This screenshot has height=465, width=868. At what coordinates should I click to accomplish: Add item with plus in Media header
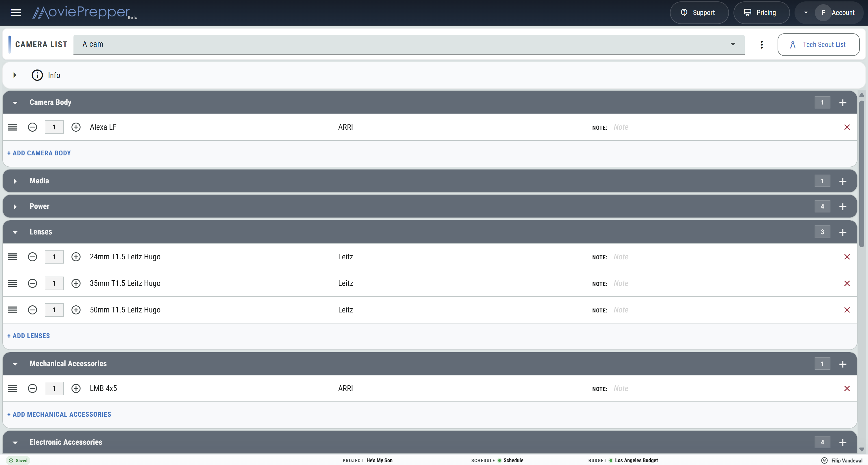click(x=843, y=181)
